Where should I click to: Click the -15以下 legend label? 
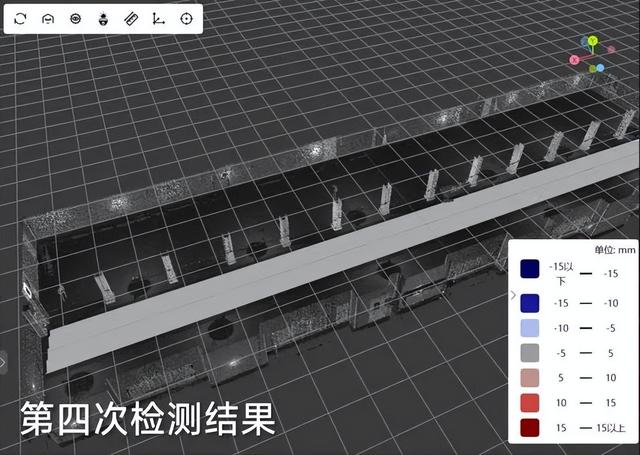tap(561, 274)
